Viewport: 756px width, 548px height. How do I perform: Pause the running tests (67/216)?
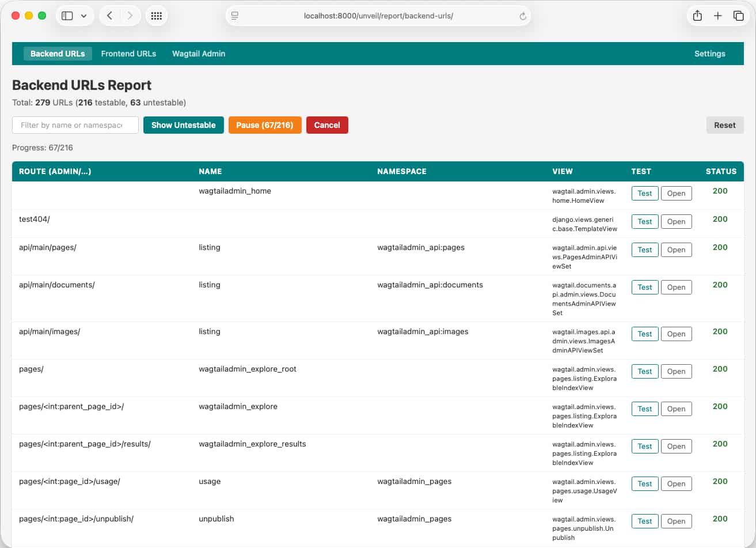265,125
